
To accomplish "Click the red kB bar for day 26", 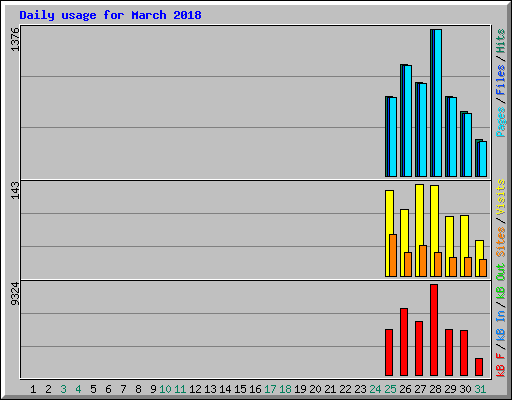I will [x=404, y=342].
